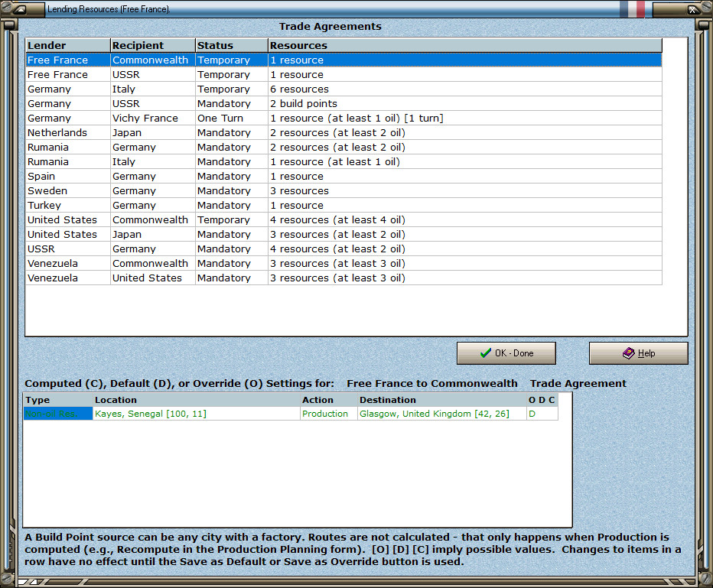Image resolution: width=713 pixels, height=588 pixels.
Task: Select the Venezuela to Commonwealth agreement
Action: coord(343,264)
